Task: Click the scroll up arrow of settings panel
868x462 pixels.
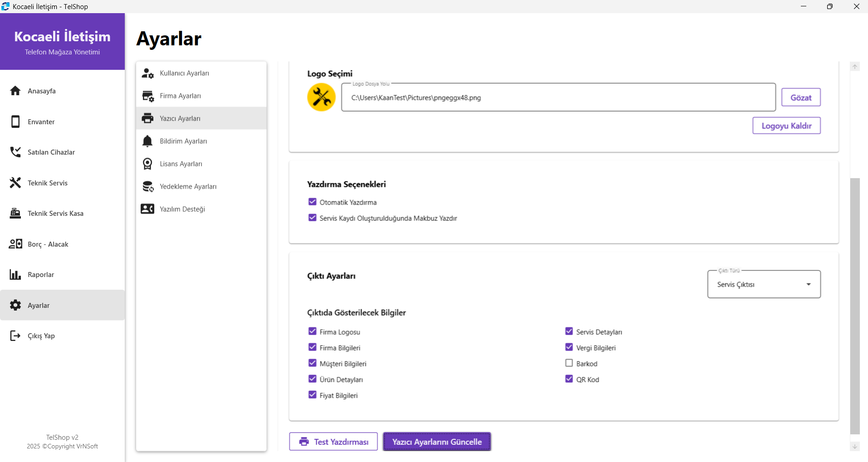Action: [x=855, y=67]
